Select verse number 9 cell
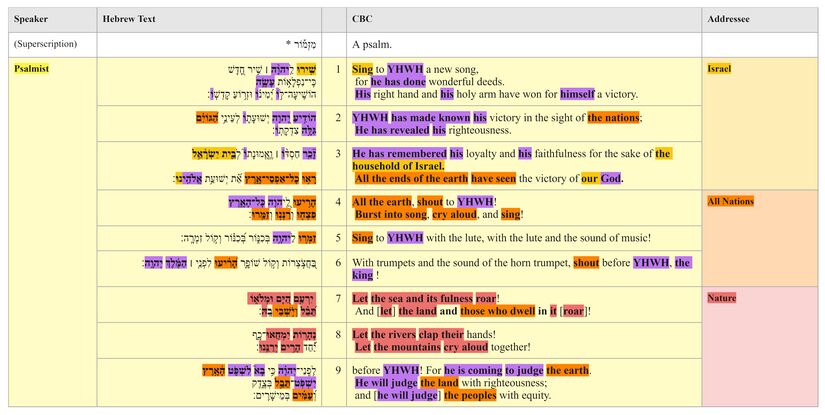 tap(334, 370)
